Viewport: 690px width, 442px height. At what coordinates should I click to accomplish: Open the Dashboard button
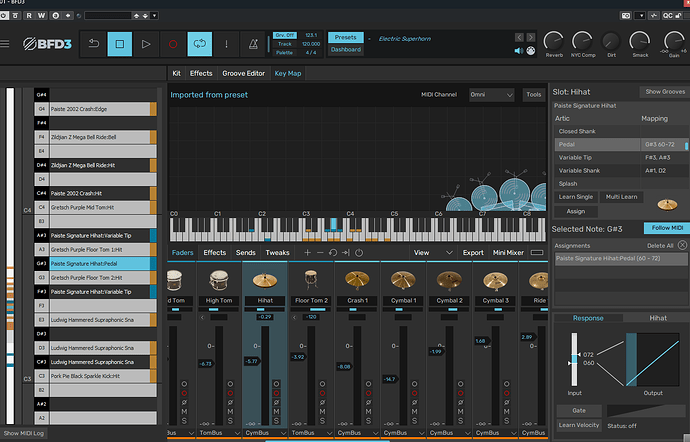(x=345, y=49)
